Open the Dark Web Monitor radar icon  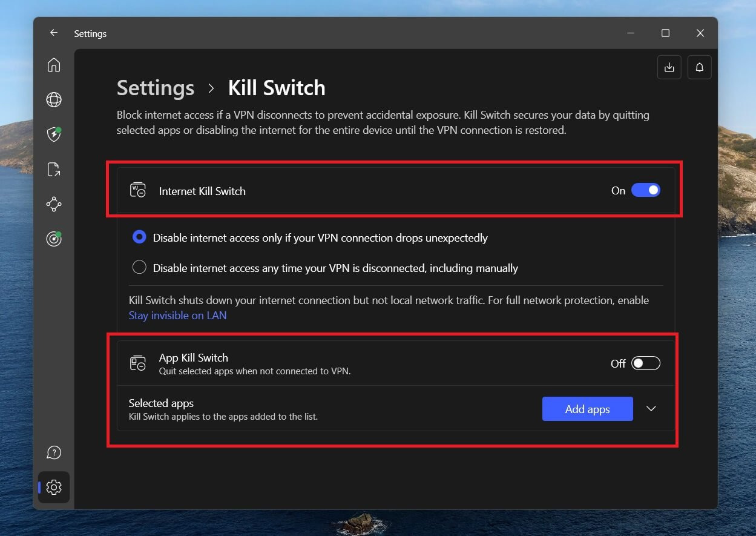tap(54, 239)
